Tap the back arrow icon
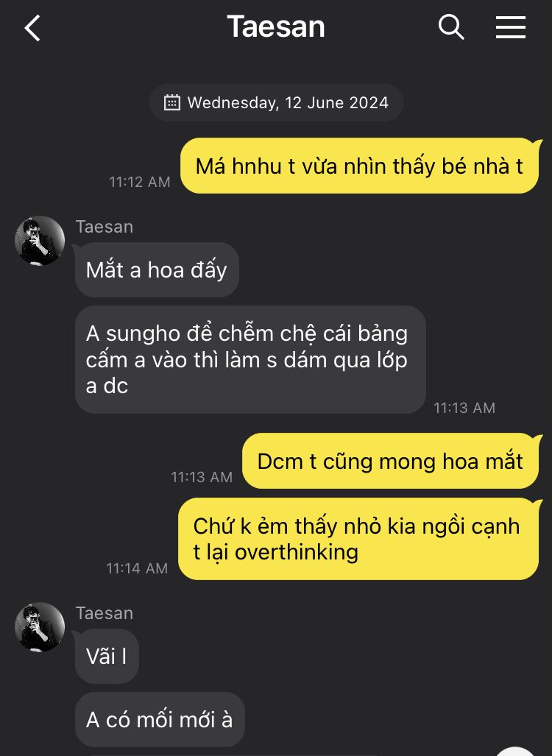Screen dimensions: 552x756 click(x=32, y=28)
